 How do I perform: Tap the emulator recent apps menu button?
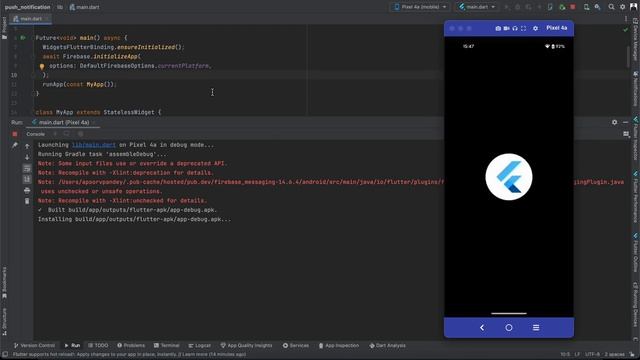point(536,327)
